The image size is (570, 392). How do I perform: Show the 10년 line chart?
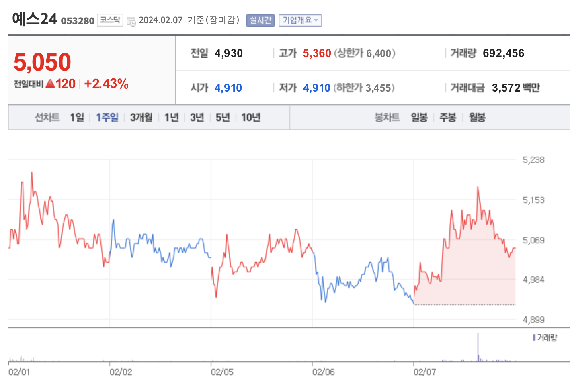251,117
